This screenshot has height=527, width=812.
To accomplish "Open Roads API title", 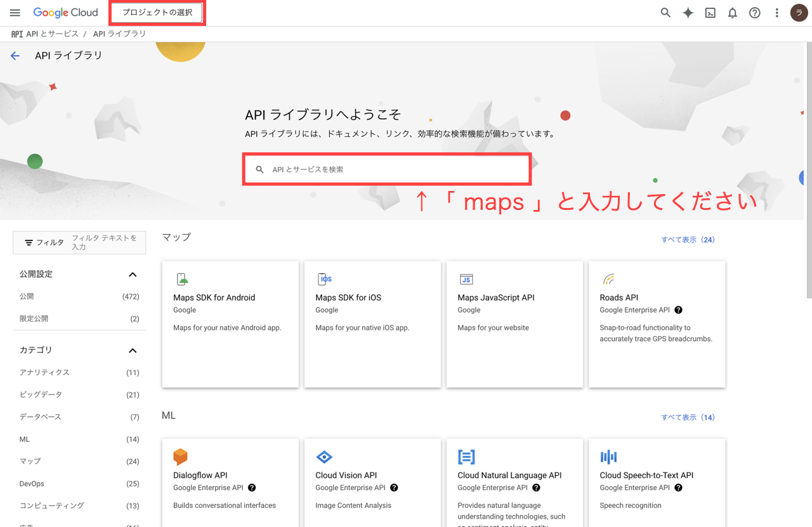I will (619, 297).
